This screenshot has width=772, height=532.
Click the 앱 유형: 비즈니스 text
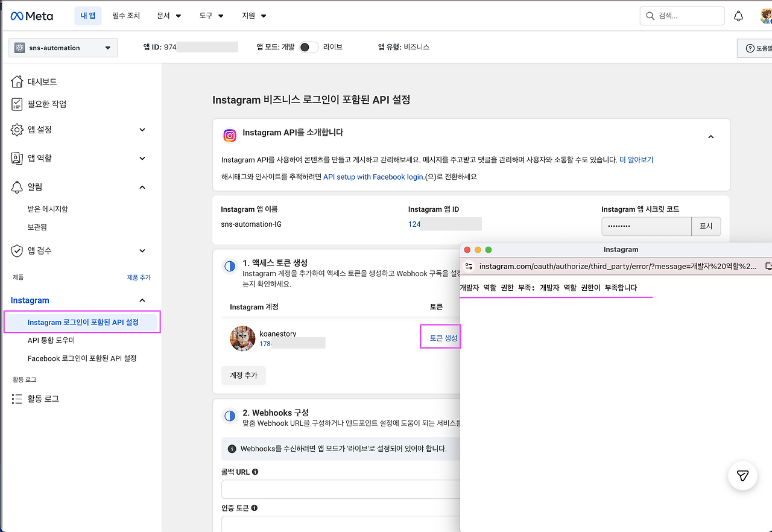pyautogui.click(x=403, y=47)
